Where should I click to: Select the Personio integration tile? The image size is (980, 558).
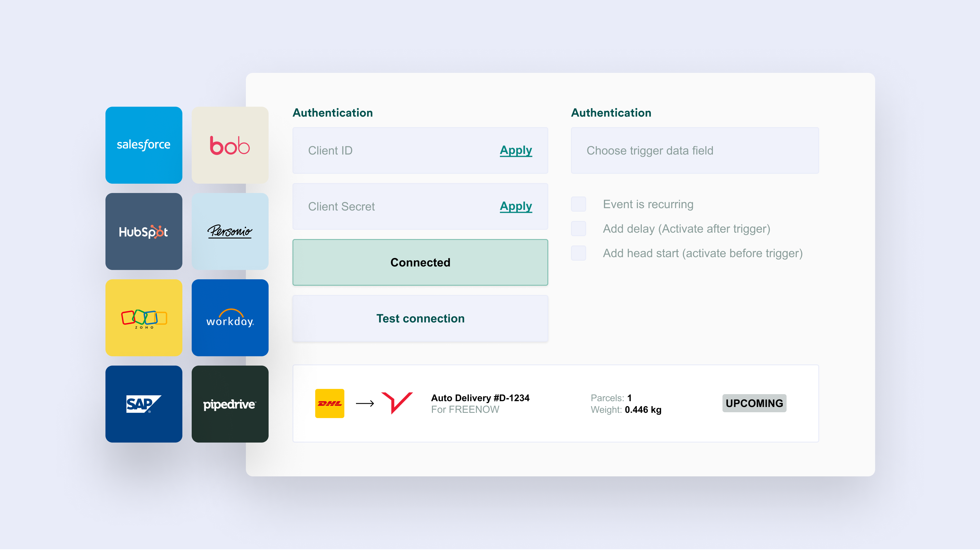230,231
